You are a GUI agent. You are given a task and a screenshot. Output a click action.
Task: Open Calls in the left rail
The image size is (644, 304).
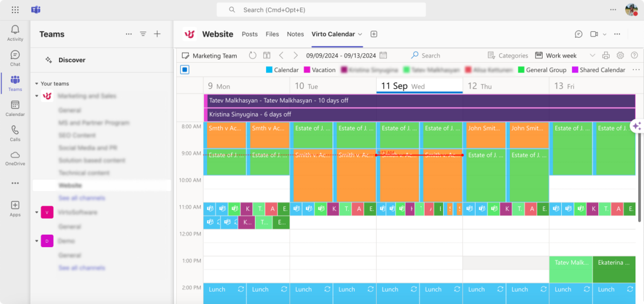pos(15,133)
